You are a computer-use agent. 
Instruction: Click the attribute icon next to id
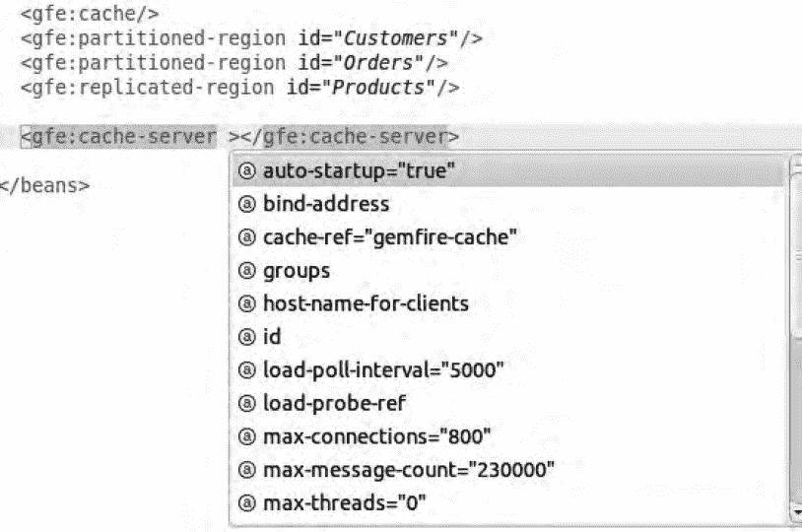[x=248, y=337]
